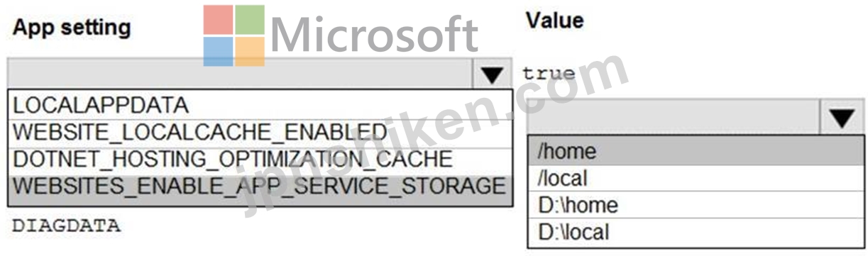Screen dimensions: 868x256
Task: Click the empty App setting combo box field
Action: coord(241,74)
